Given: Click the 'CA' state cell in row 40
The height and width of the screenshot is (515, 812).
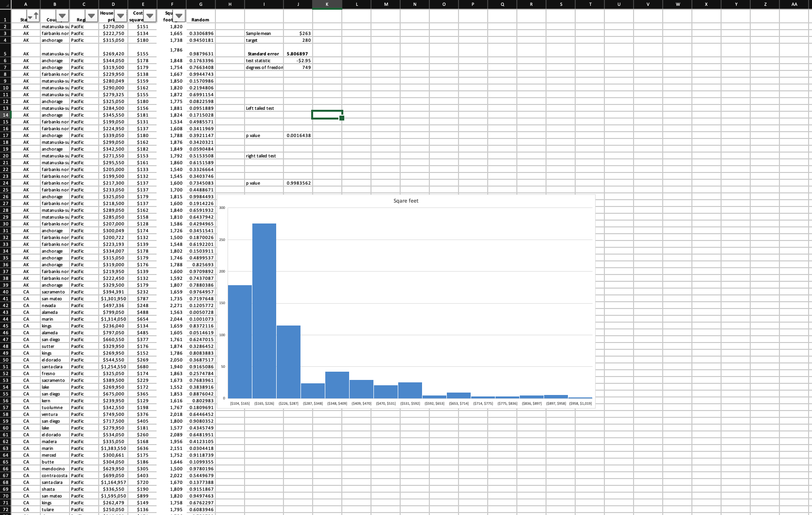Looking at the screenshot, I should (26, 292).
